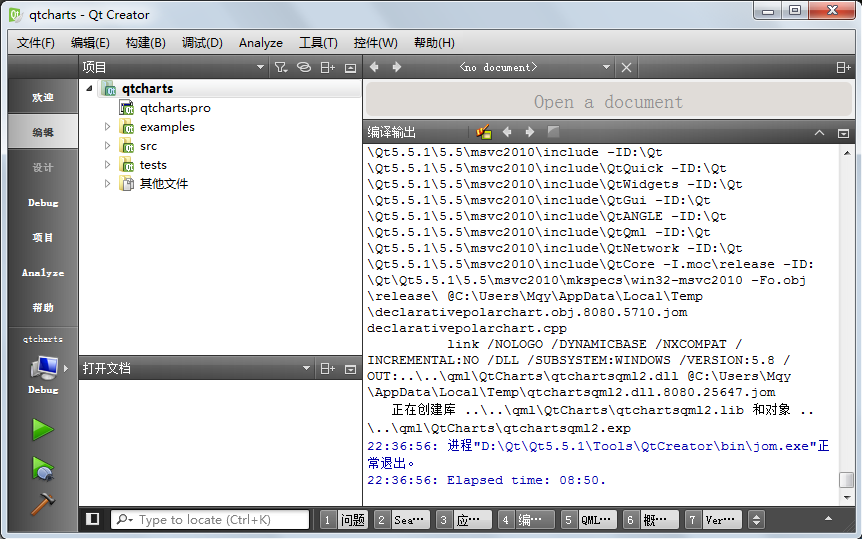Start debugging with the debug-run button
This screenshot has height=539, width=862.
[43, 469]
